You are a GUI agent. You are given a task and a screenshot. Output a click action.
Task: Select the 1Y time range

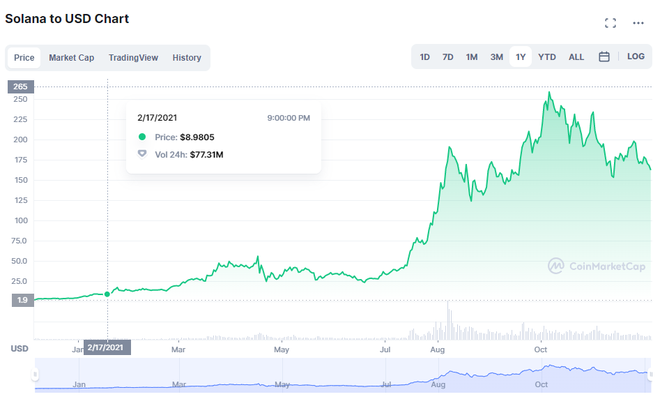(x=521, y=57)
